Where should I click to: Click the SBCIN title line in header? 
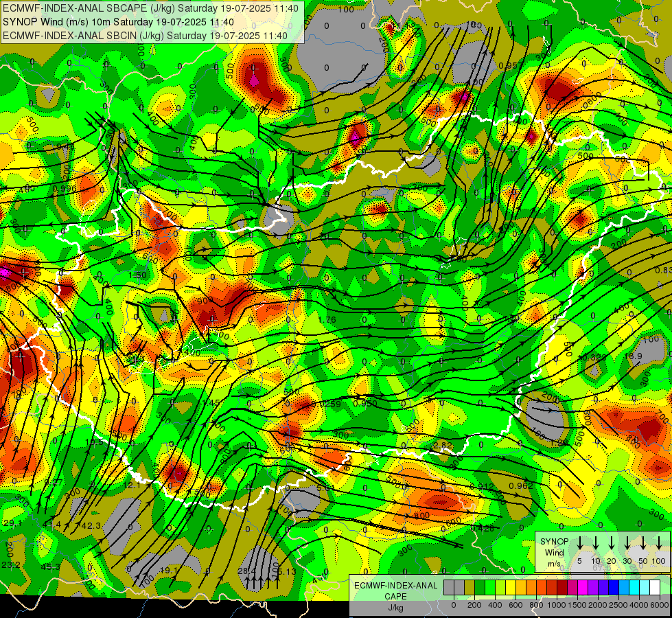(x=145, y=36)
